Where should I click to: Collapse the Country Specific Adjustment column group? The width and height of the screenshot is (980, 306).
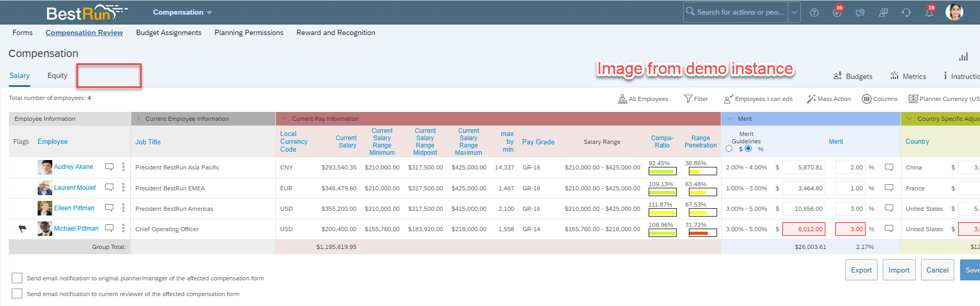[x=910, y=119]
